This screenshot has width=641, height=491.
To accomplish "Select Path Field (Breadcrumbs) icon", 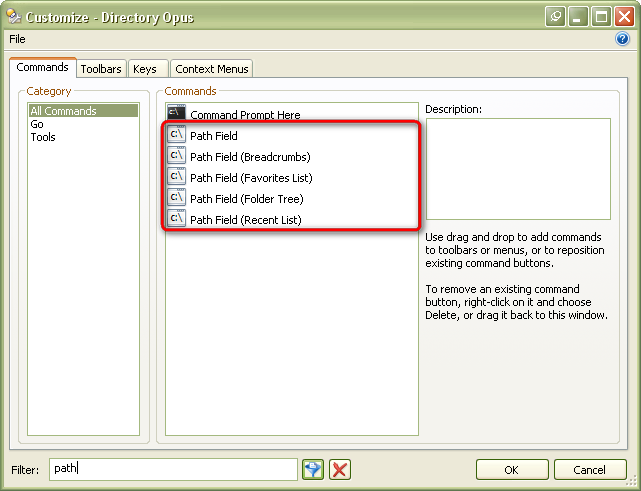I will coord(177,156).
